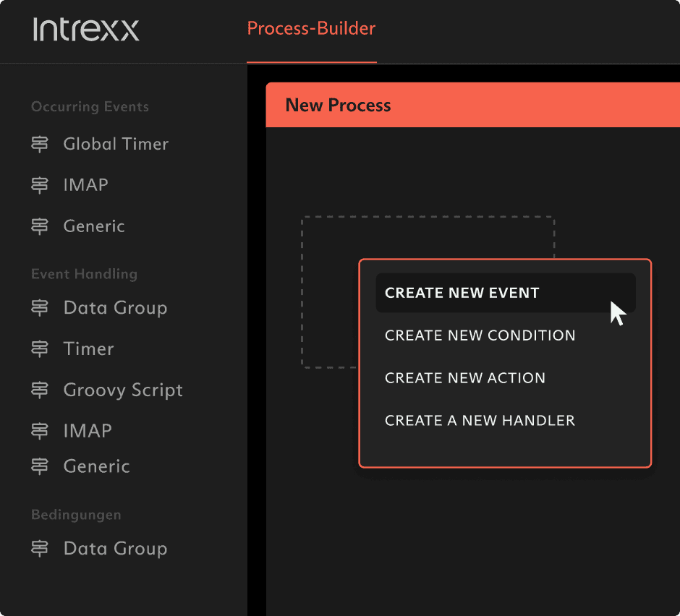Click the Event Handling section heading
The height and width of the screenshot is (616, 680).
[x=84, y=275]
